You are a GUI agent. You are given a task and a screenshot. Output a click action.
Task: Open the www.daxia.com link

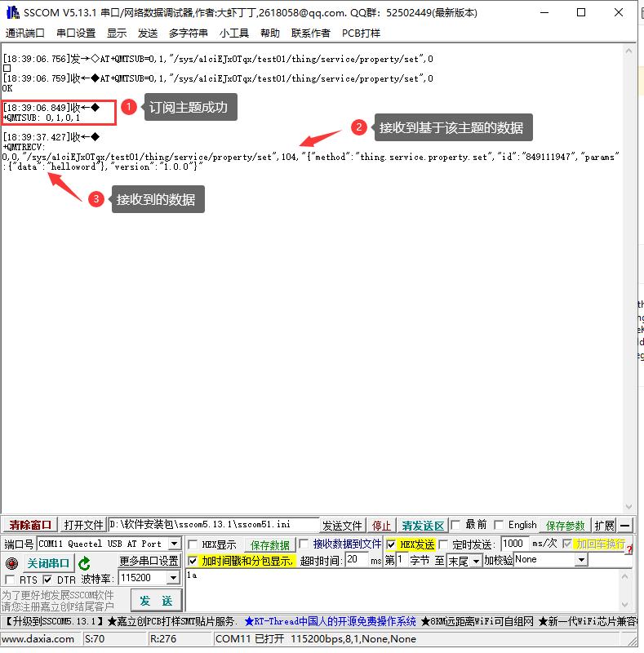(x=38, y=639)
